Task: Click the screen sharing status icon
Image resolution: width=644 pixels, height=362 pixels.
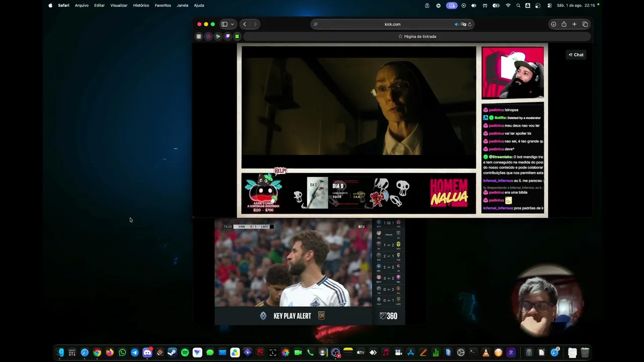Action: pyautogui.click(x=452, y=6)
